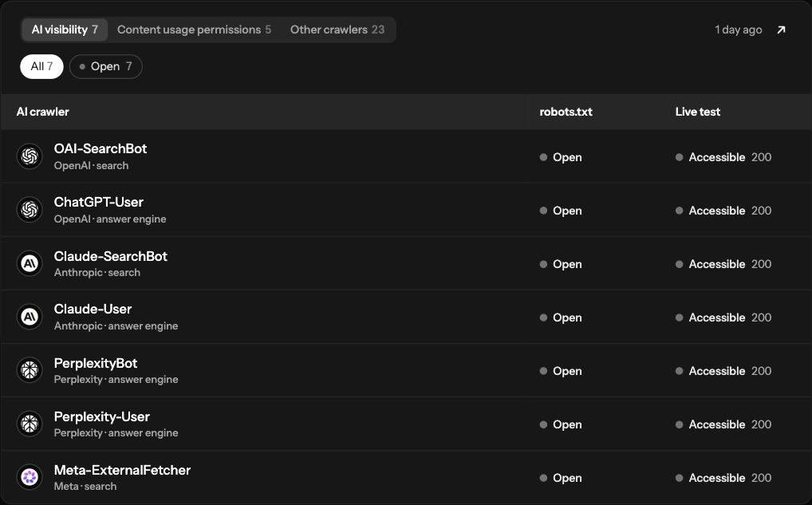Click the OpenAI · search subtitle
The width and height of the screenshot is (812, 505).
coord(91,166)
